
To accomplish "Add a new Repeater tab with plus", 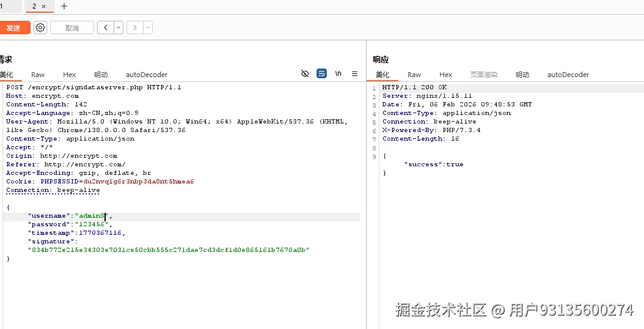I will (x=64, y=6).
